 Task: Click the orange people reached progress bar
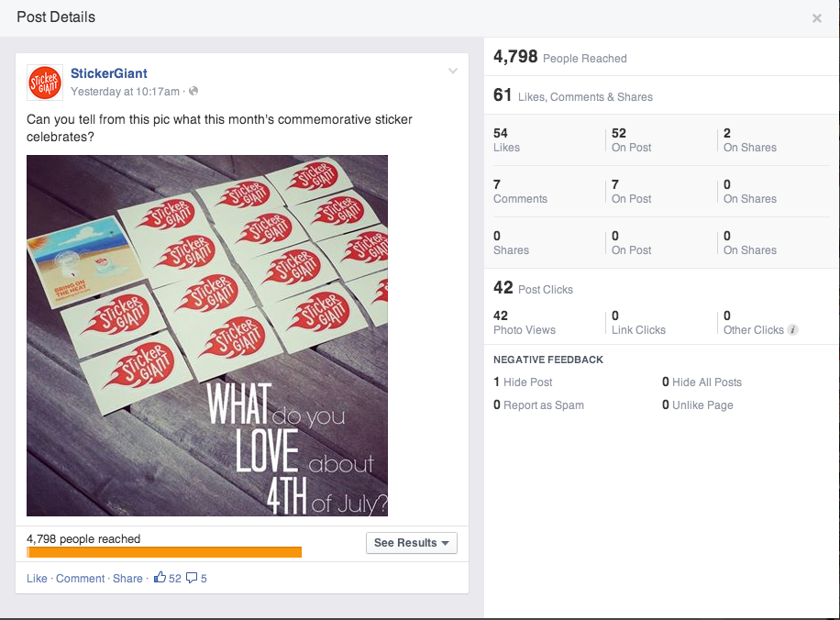tap(164, 552)
